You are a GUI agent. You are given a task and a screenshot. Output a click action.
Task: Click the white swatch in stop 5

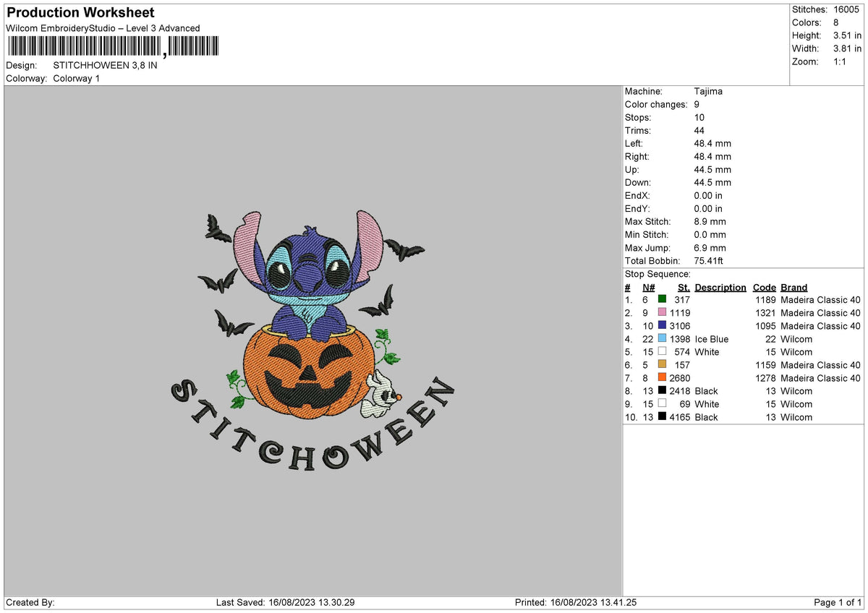pyautogui.click(x=662, y=351)
